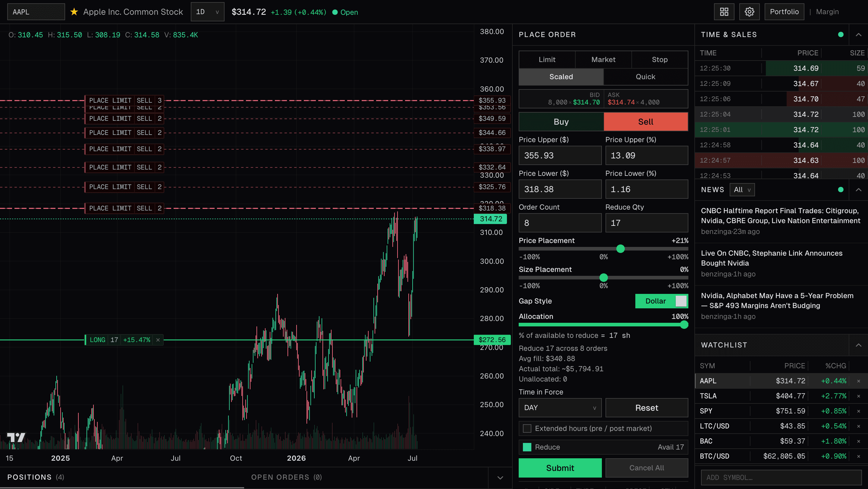Adjust the Allocation slider handle
868x489 pixels.
pyautogui.click(x=684, y=325)
